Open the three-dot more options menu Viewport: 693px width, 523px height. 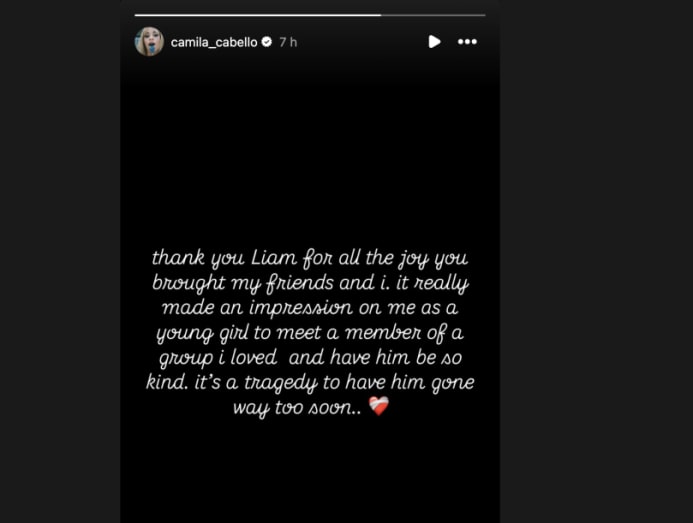click(x=467, y=42)
